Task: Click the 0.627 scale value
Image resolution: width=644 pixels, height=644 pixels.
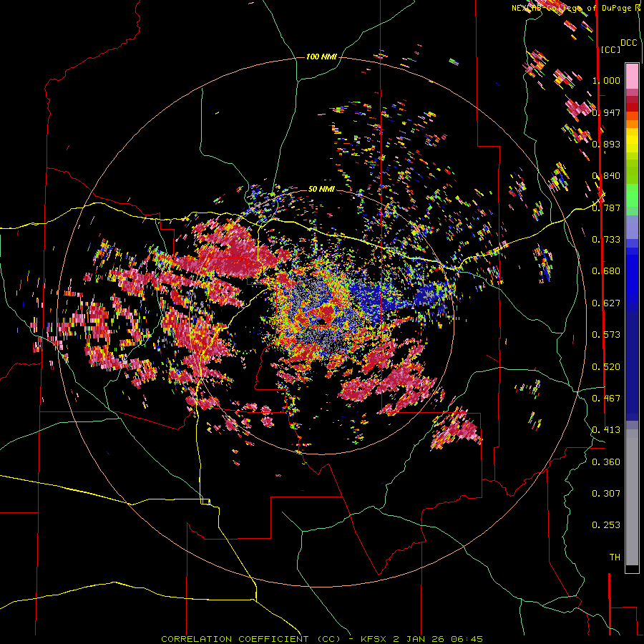Action: [606, 303]
